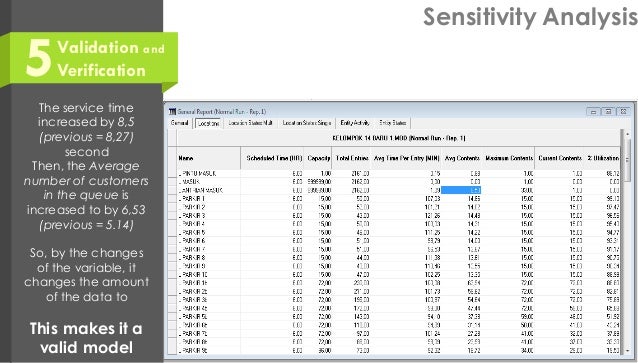Select the PARKIR 2b row name
638x363 pixels.
pyautogui.click(x=193, y=291)
